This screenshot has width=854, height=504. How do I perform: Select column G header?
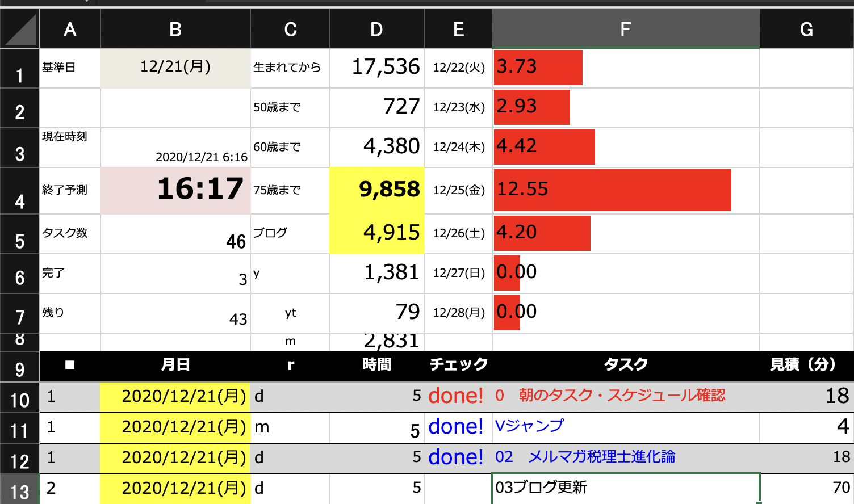(806, 29)
